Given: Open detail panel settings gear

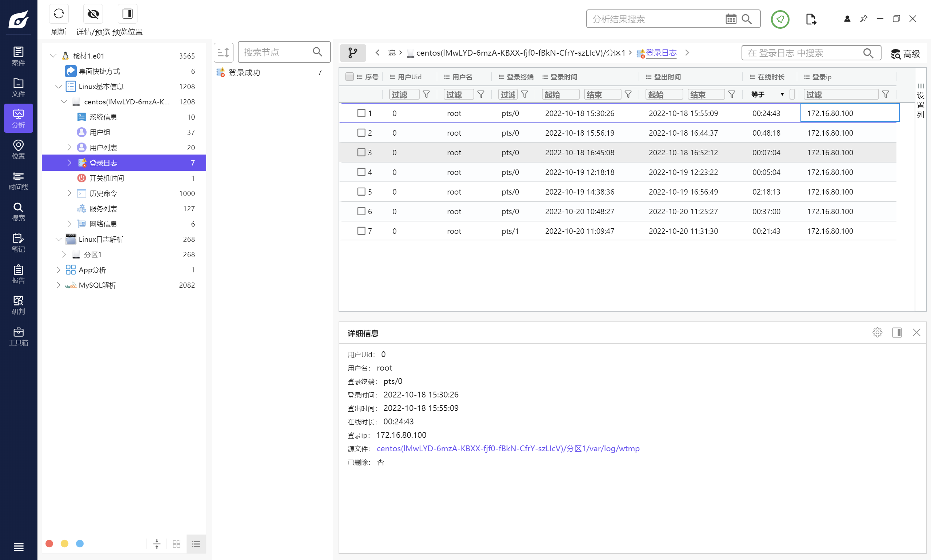Looking at the screenshot, I should pyautogui.click(x=878, y=332).
